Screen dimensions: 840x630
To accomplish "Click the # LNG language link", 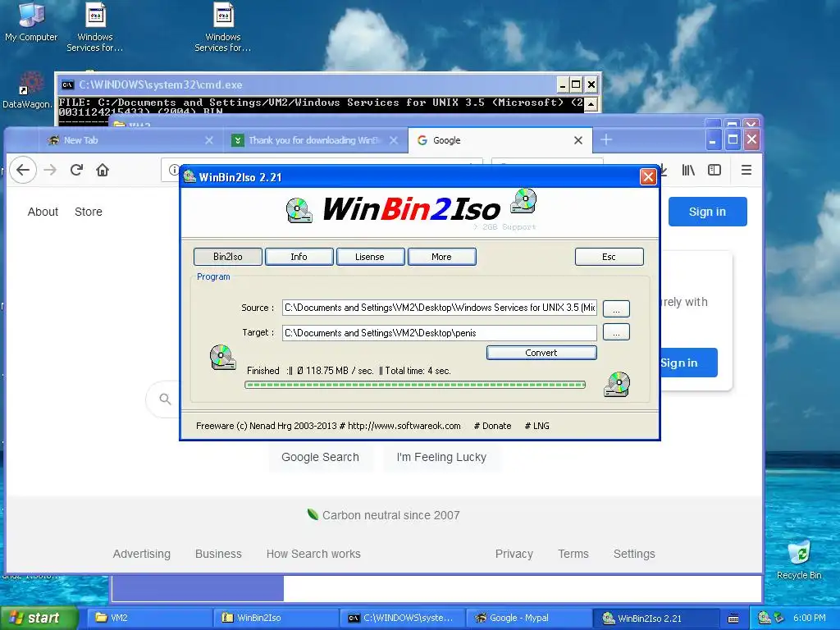I will coord(536,426).
